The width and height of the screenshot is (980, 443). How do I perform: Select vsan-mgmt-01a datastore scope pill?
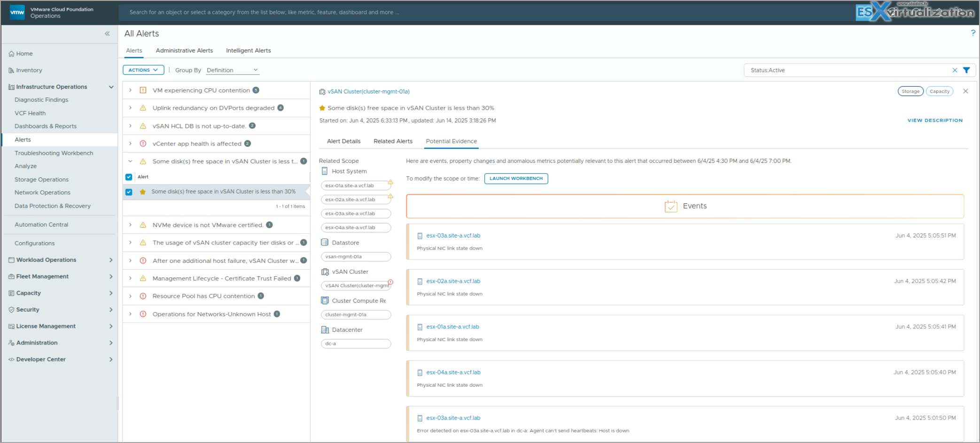pos(356,257)
